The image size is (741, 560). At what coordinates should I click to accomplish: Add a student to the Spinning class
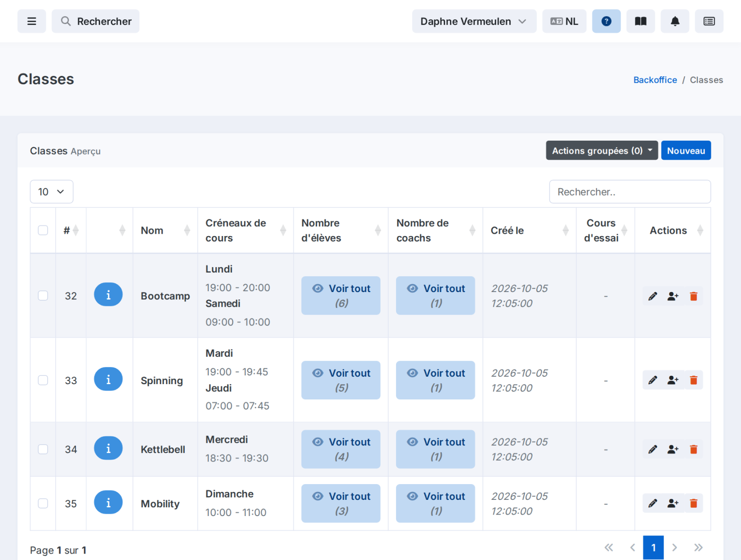point(673,380)
